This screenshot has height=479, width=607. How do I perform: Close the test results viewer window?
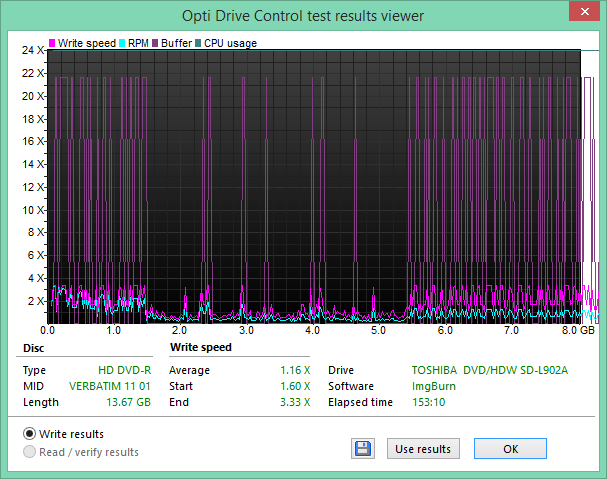click(x=585, y=12)
